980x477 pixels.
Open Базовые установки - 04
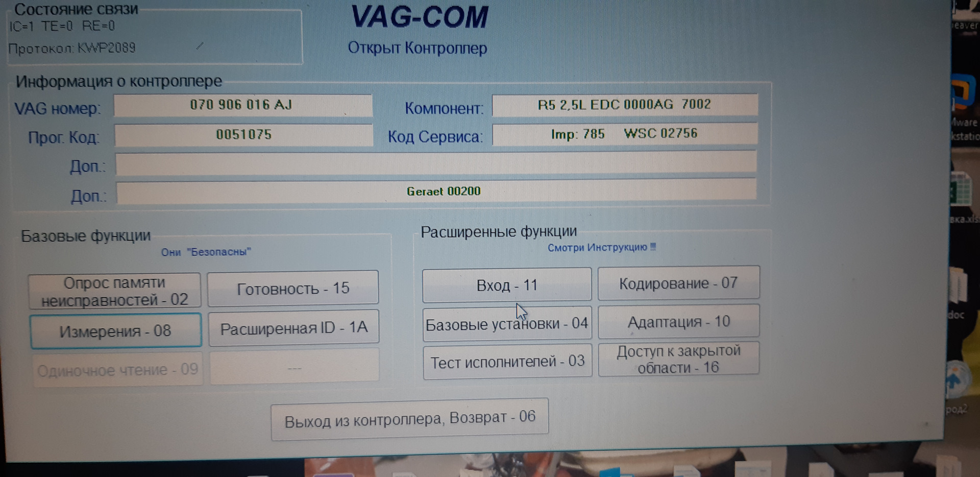click(507, 324)
